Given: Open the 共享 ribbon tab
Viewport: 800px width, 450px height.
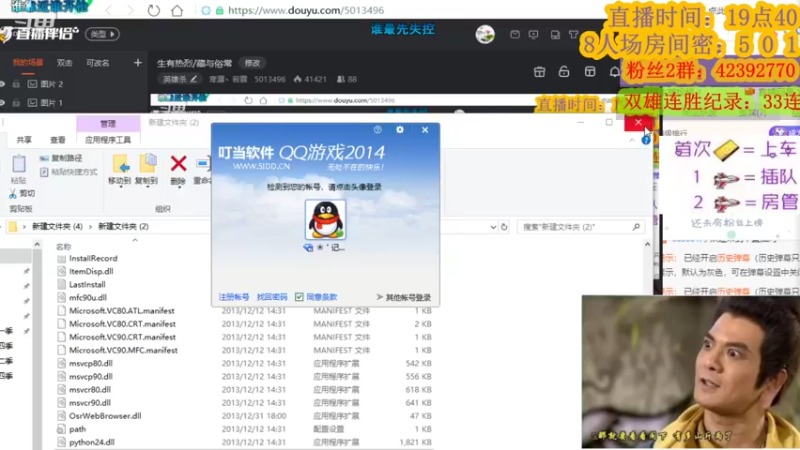Looking at the screenshot, I should [24, 140].
